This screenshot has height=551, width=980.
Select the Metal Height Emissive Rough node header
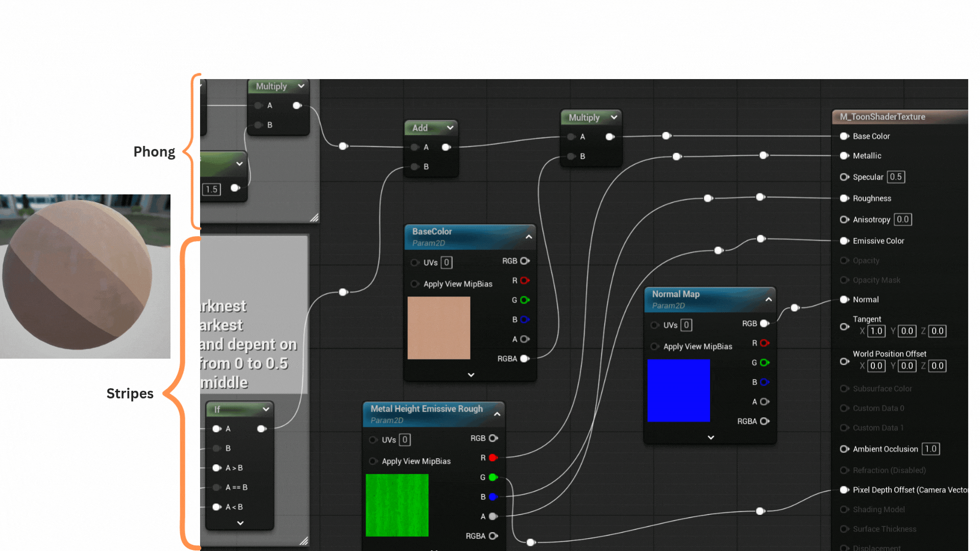click(426, 409)
